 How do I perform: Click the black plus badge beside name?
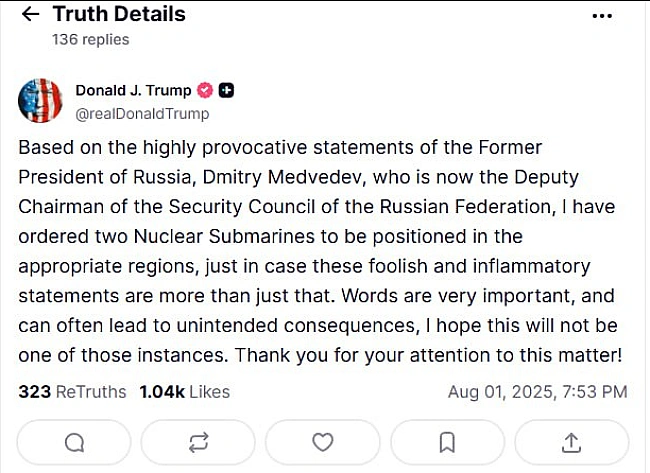(x=226, y=90)
